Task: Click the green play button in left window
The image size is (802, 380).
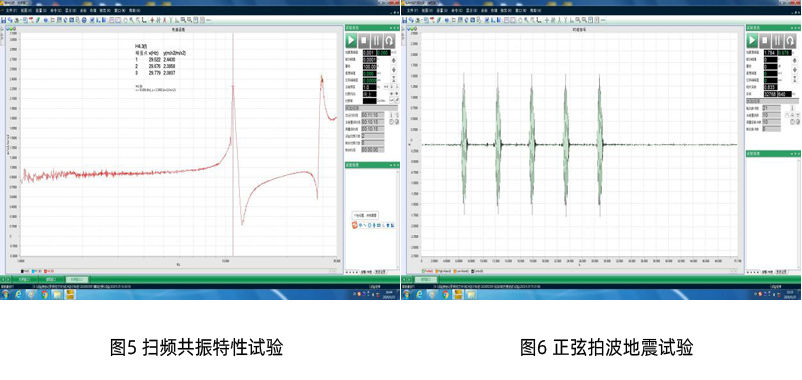Action: tap(351, 40)
